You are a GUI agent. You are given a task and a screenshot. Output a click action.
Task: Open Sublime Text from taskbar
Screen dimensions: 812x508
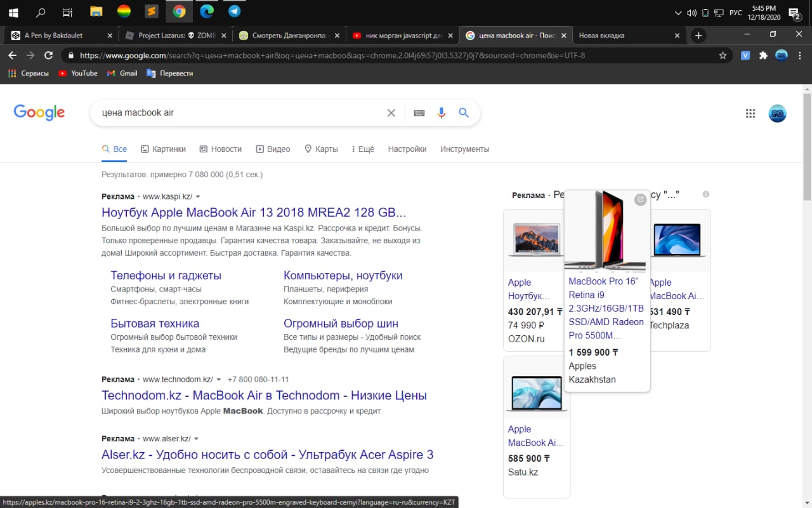click(151, 11)
